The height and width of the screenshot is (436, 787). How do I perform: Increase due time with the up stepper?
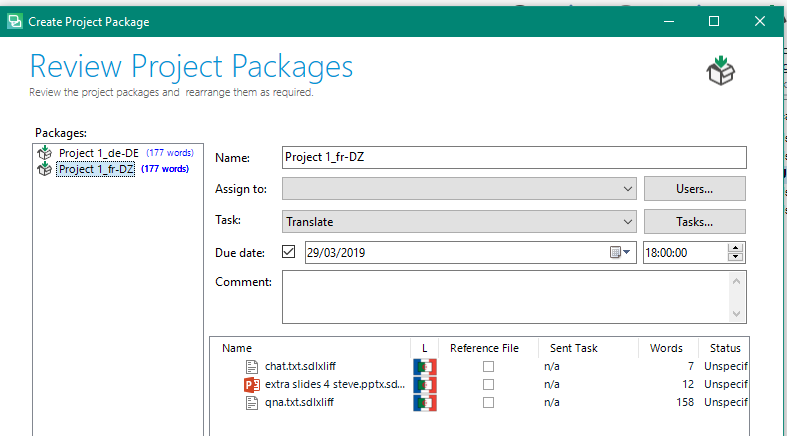pyautogui.click(x=735, y=248)
